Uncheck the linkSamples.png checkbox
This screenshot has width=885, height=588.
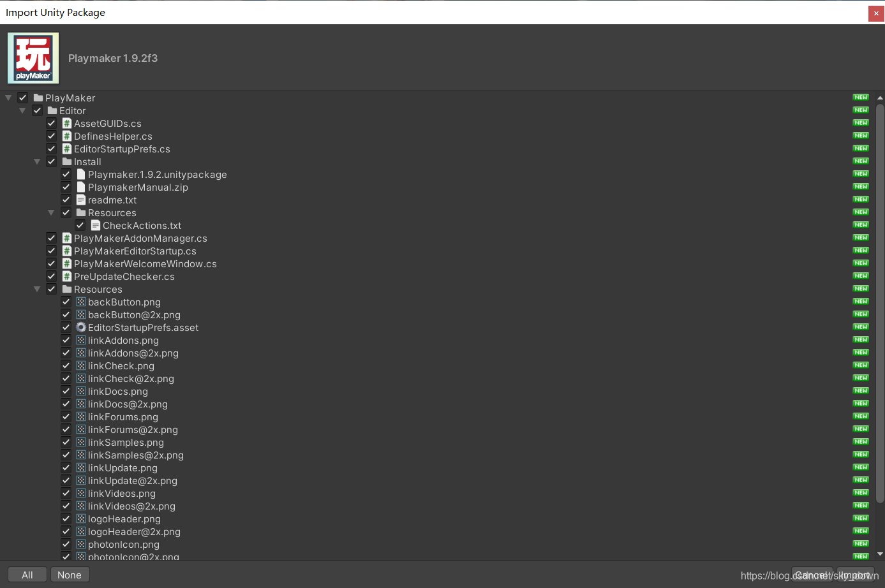pos(66,442)
